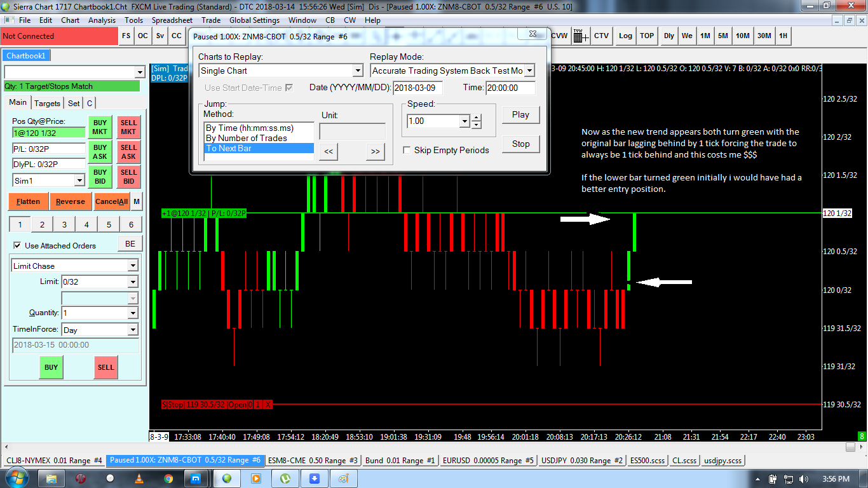868x488 pixels.
Task: Select the 30M timeframe button
Action: tap(764, 36)
